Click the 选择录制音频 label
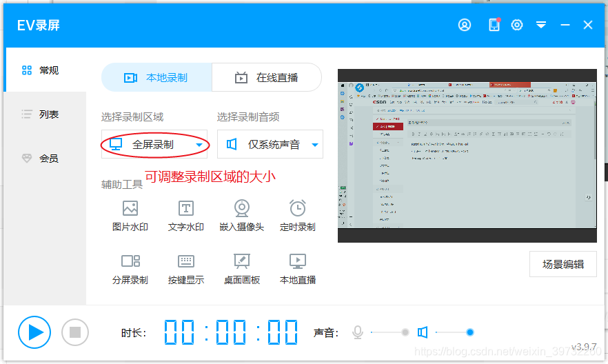608x364 pixels. click(x=248, y=117)
